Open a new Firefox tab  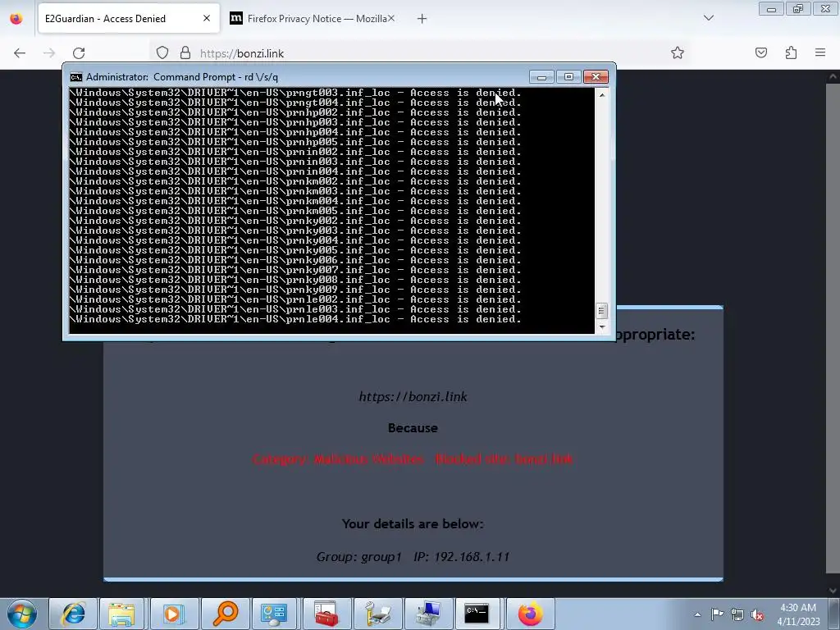click(422, 19)
